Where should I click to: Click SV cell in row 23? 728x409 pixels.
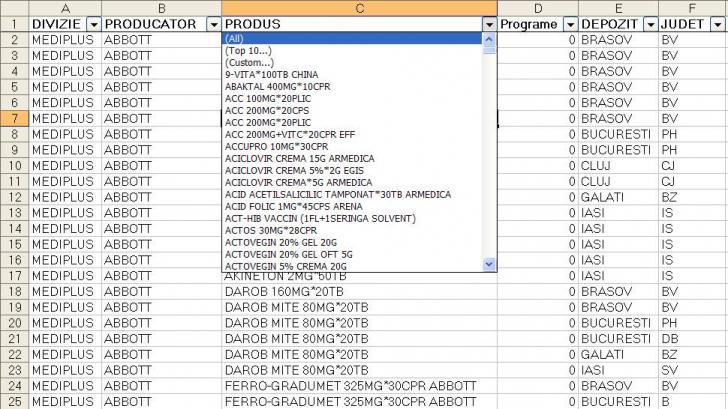[x=692, y=370]
